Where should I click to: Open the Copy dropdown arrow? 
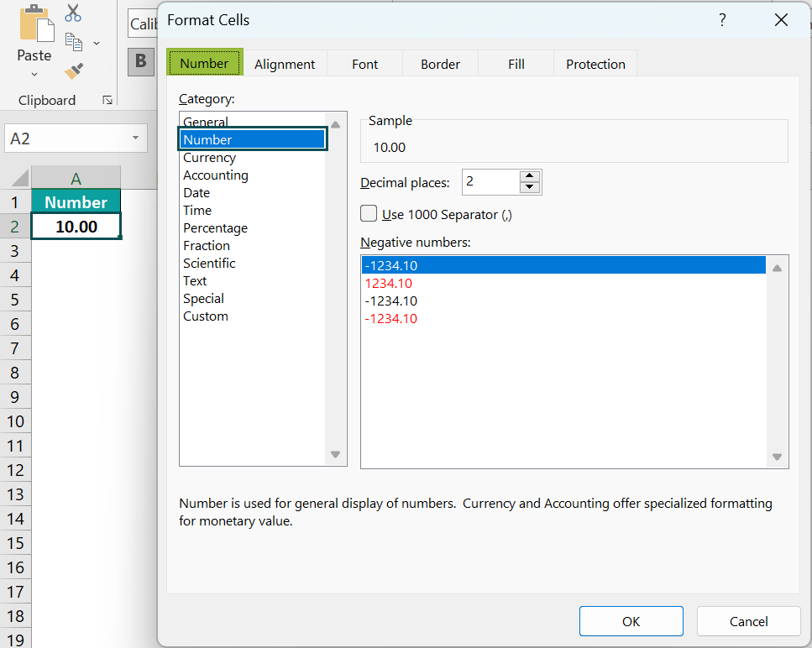coord(97,43)
